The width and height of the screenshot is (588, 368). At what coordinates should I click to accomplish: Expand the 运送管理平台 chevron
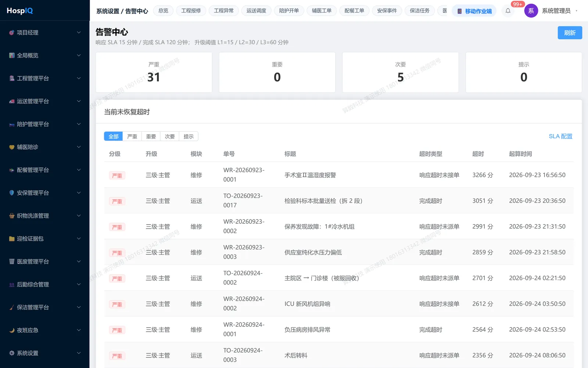pos(79,101)
